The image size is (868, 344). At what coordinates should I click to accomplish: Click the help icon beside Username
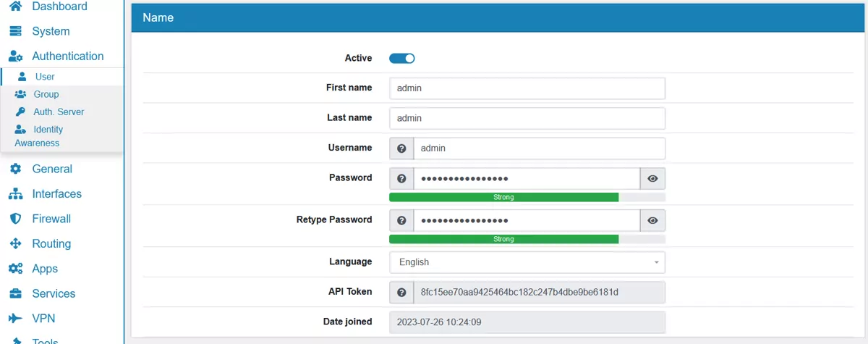(x=401, y=148)
